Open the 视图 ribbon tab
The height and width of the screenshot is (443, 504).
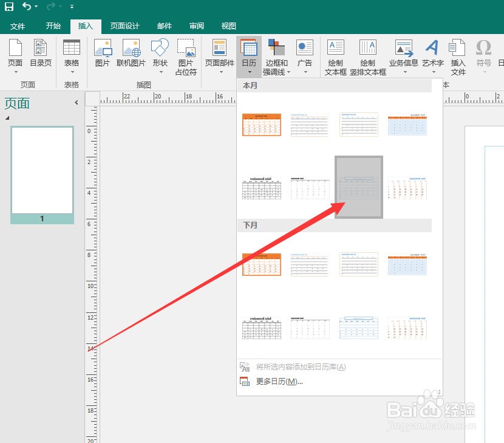(x=229, y=26)
